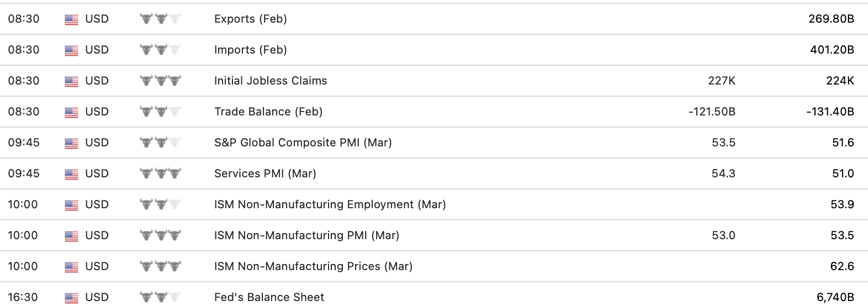Open the Exports (Feb) event

tap(250, 19)
